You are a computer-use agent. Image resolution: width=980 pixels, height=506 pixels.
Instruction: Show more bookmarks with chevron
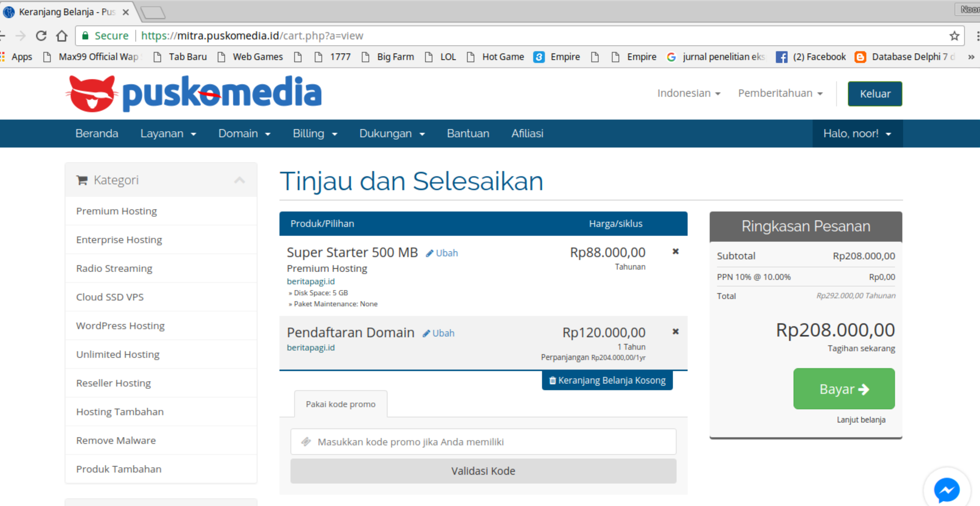(971, 57)
